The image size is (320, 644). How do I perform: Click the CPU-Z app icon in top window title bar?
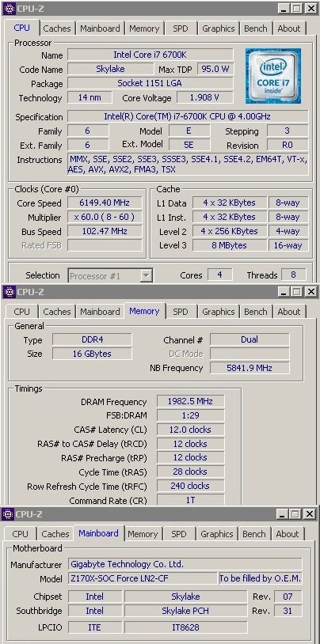[9, 8]
